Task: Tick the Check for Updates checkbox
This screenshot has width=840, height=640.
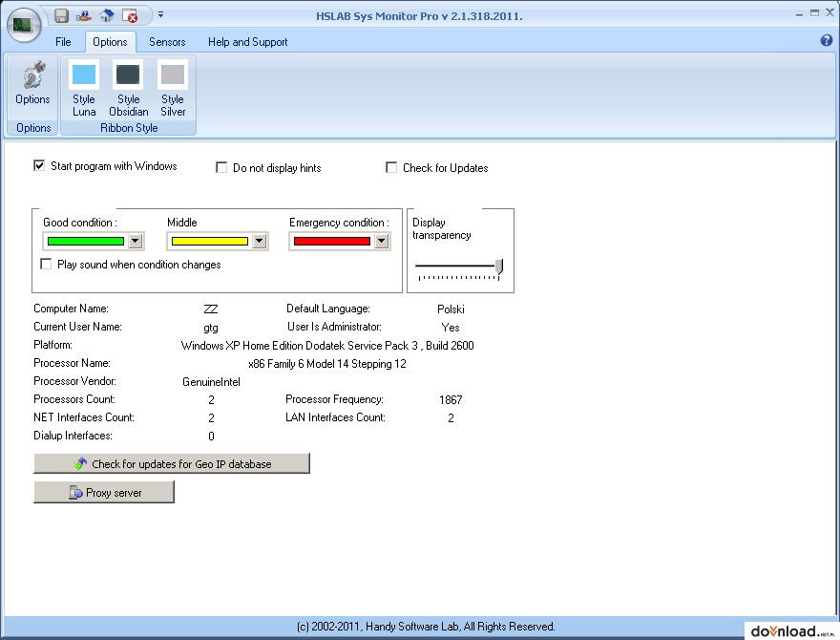Action: (x=391, y=168)
